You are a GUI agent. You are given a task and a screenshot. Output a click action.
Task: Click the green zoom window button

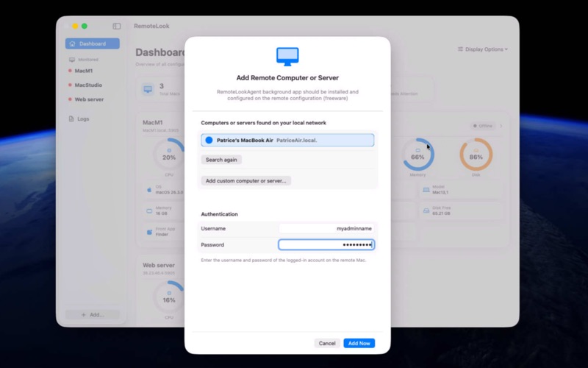[x=85, y=26]
